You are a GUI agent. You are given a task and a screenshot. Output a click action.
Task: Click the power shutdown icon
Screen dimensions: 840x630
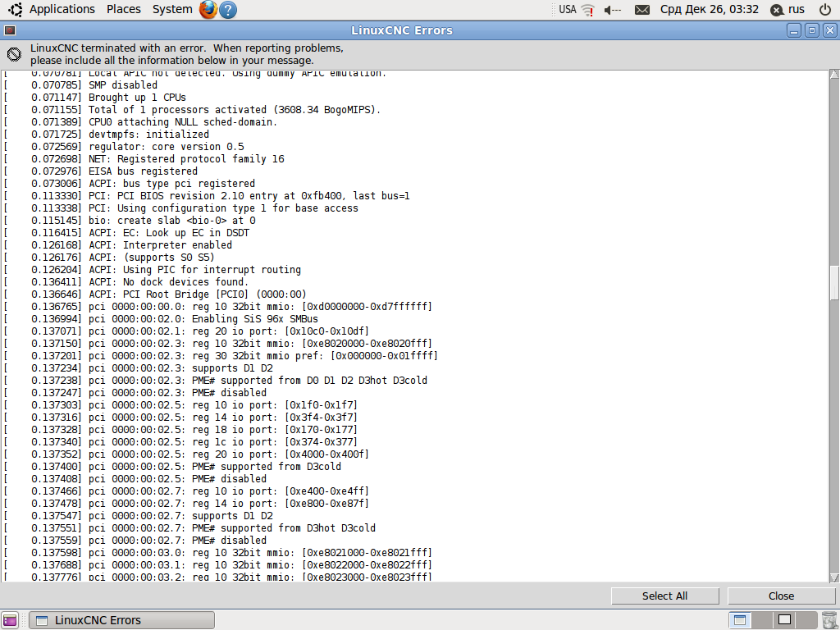pos(825,9)
